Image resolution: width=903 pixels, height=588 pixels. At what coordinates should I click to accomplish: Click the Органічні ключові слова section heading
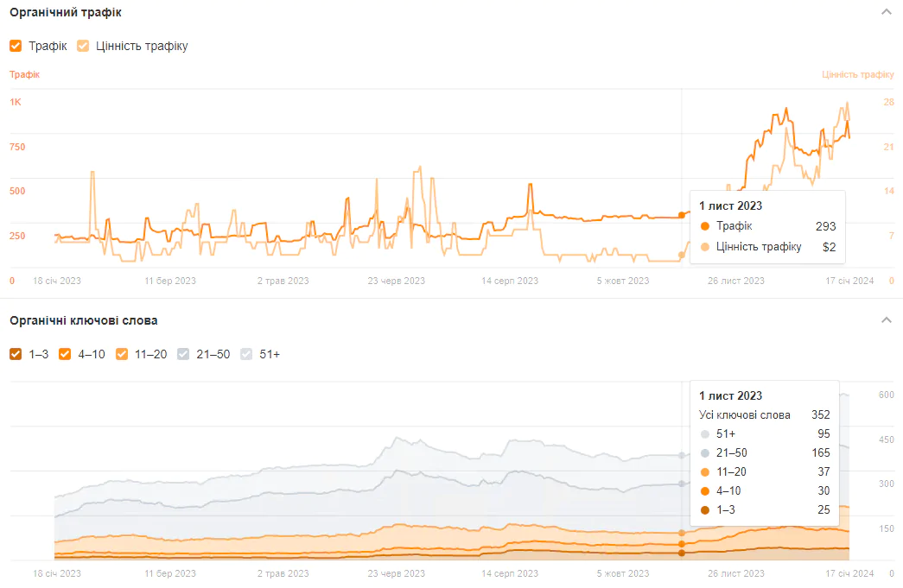[x=83, y=320]
